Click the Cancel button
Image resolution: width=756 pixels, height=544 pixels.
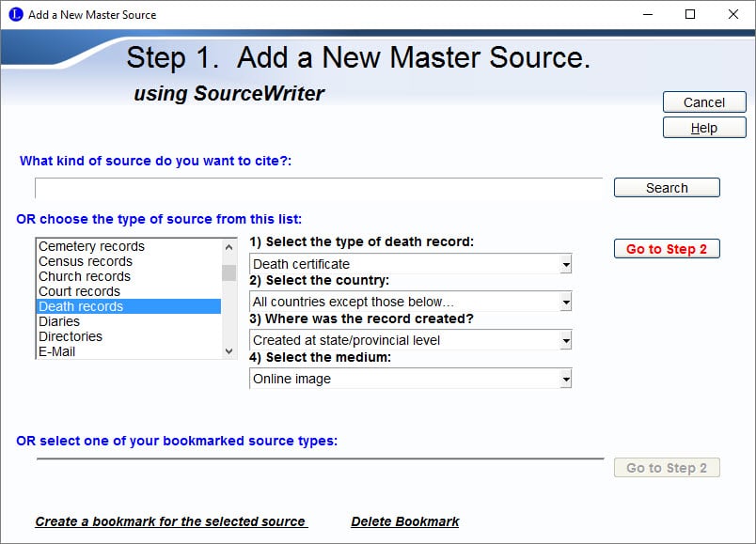click(x=704, y=102)
